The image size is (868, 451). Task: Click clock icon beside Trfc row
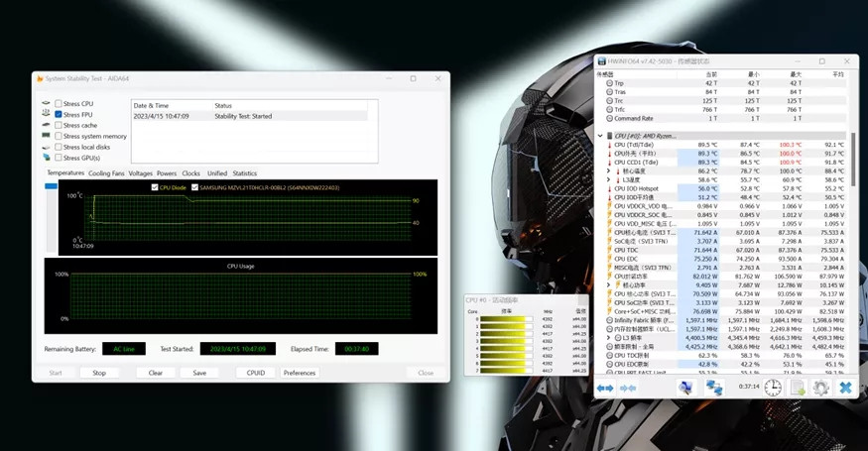point(609,110)
